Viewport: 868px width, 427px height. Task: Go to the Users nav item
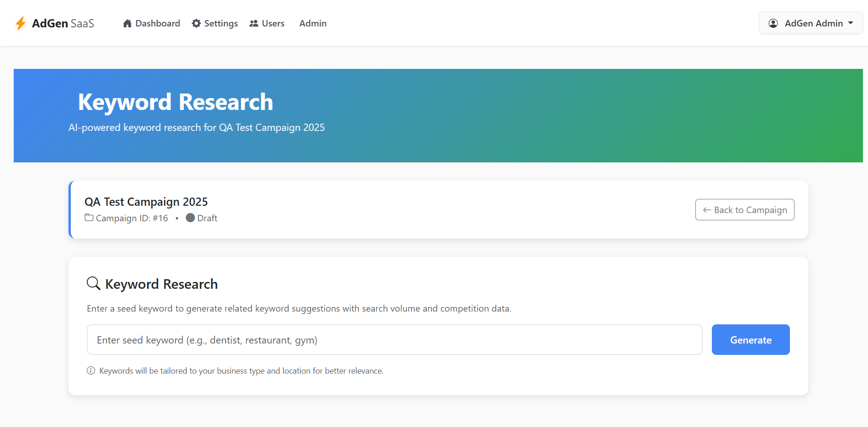click(267, 23)
